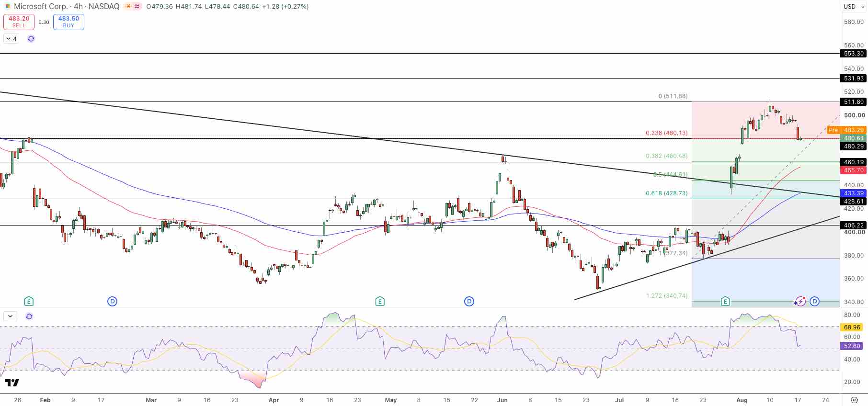Click the refresh icon in the RSI pane

tap(29, 316)
